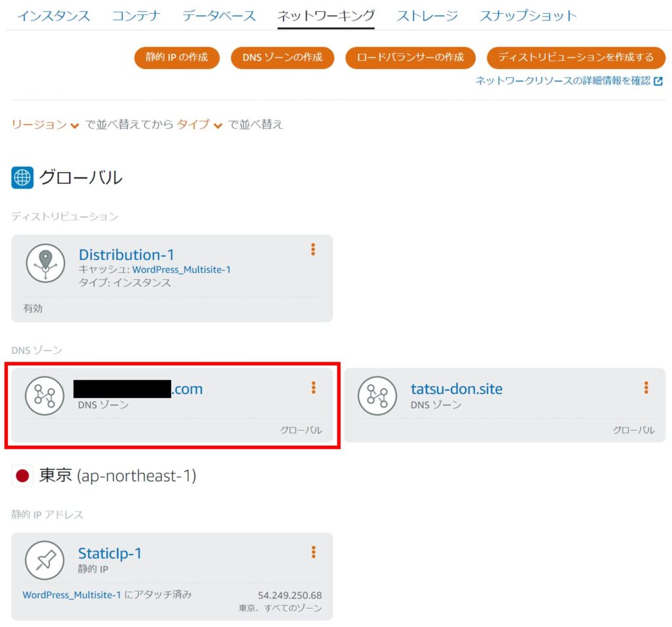Click the tatsu-don.site DNS zone icon
This screenshot has width=672, height=627.
tap(377, 396)
